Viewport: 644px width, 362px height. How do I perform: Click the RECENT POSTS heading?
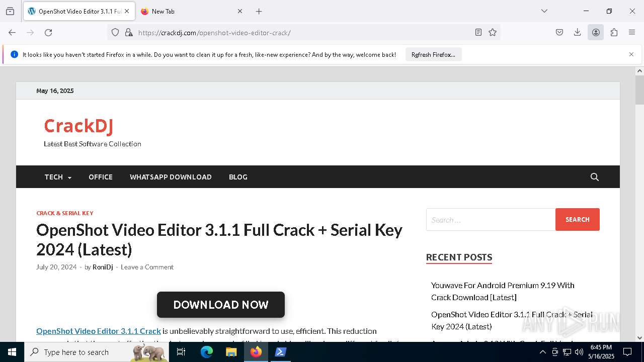coord(459,257)
